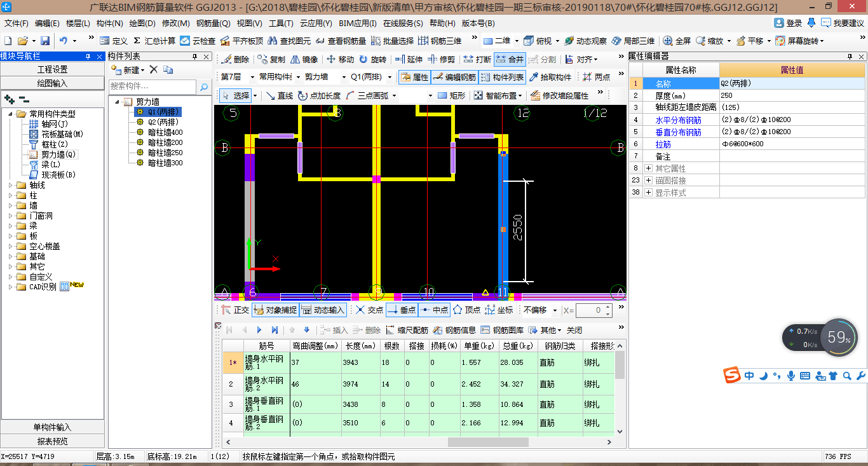This screenshot has width=868, height=466.
Task: Open the 工具(T) menu
Action: click(281, 24)
